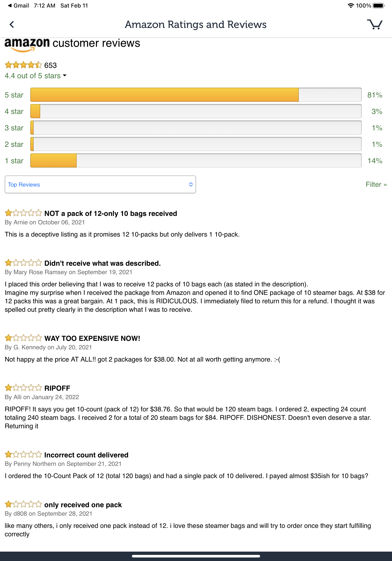The image size is (392, 561).
Task: Filter by 1 star reviews
Action: click(14, 161)
